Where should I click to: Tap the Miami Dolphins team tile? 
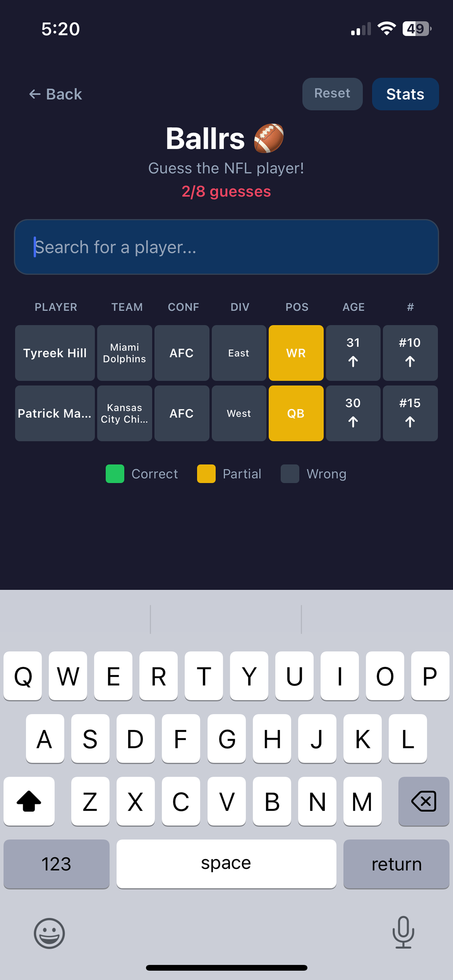point(124,353)
